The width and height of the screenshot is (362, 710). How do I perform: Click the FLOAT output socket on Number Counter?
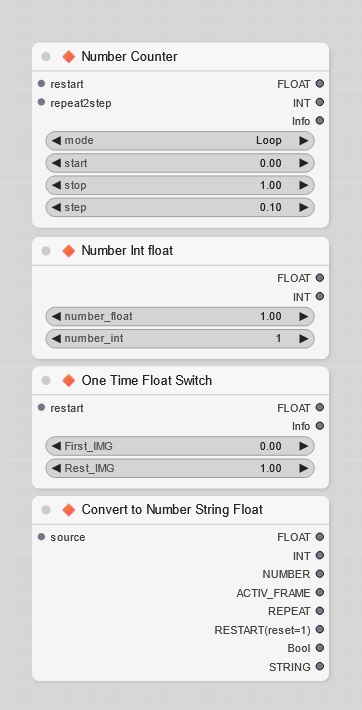320,84
